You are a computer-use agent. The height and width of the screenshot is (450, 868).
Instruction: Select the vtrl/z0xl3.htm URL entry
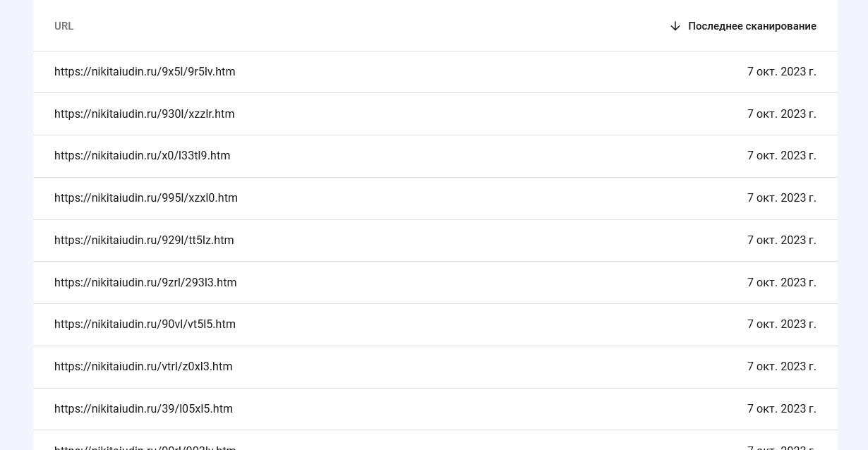(143, 367)
